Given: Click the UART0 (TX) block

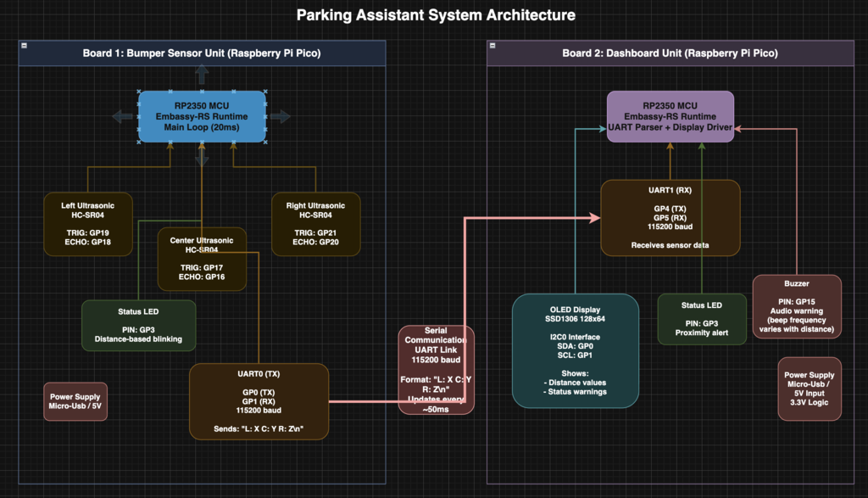Looking at the screenshot, I should pyautogui.click(x=259, y=400).
